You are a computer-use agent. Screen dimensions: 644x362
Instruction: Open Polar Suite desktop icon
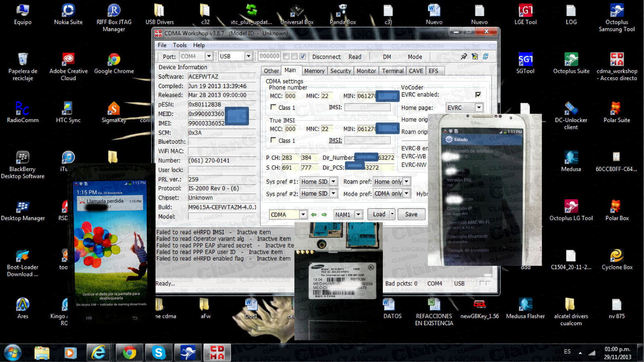[617, 112]
